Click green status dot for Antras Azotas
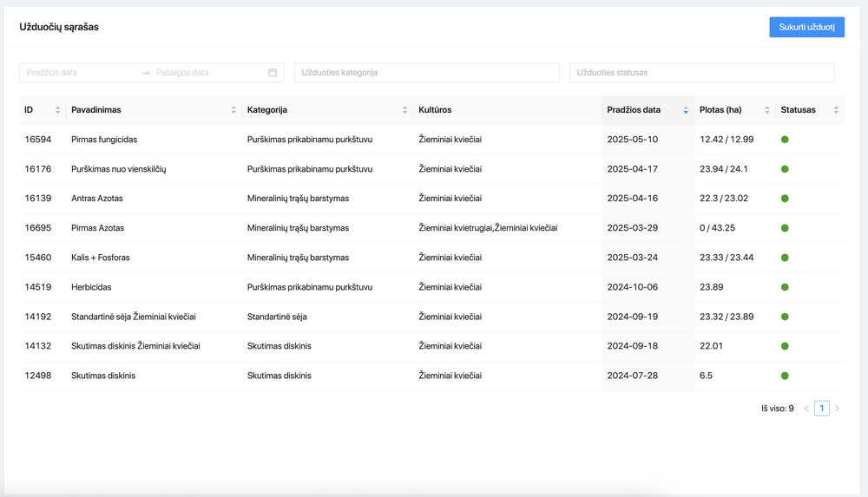Image resolution: width=868 pixels, height=497 pixels. tap(785, 198)
